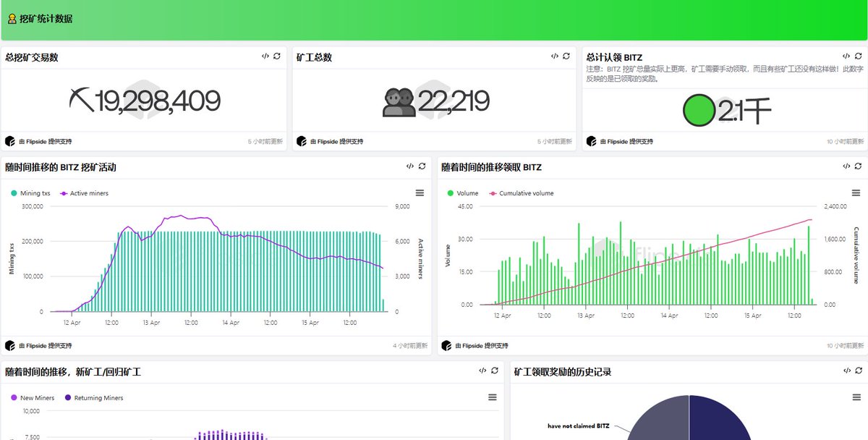The image size is (868, 440).
Task: Click '13 Apr' label on mining activity axis
Action: pyautogui.click(x=151, y=323)
